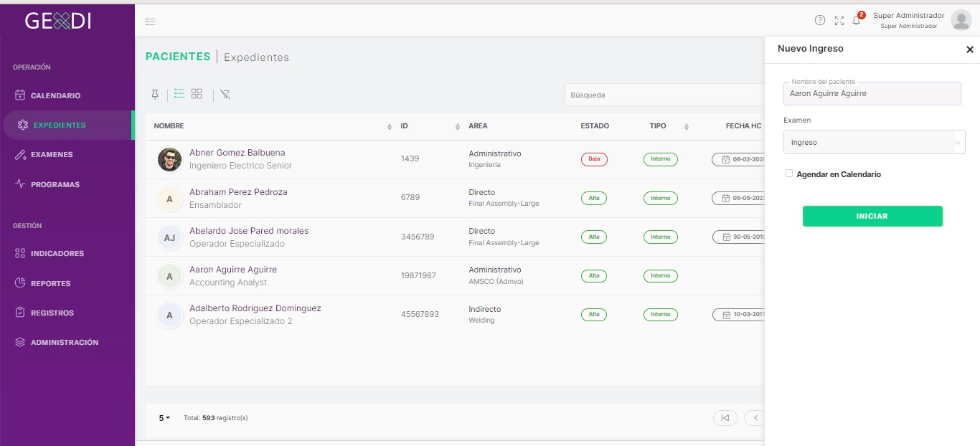Clear filters with the funnel icon
The image size is (980, 446).
point(225,95)
